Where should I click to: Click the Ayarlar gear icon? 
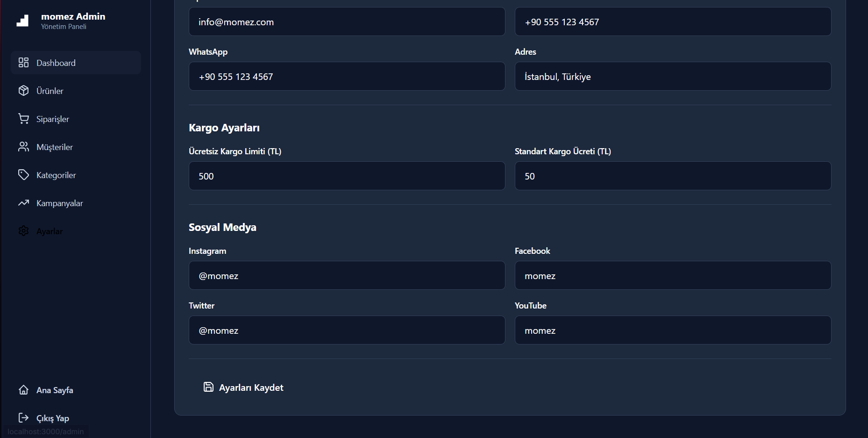click(23, 231)
